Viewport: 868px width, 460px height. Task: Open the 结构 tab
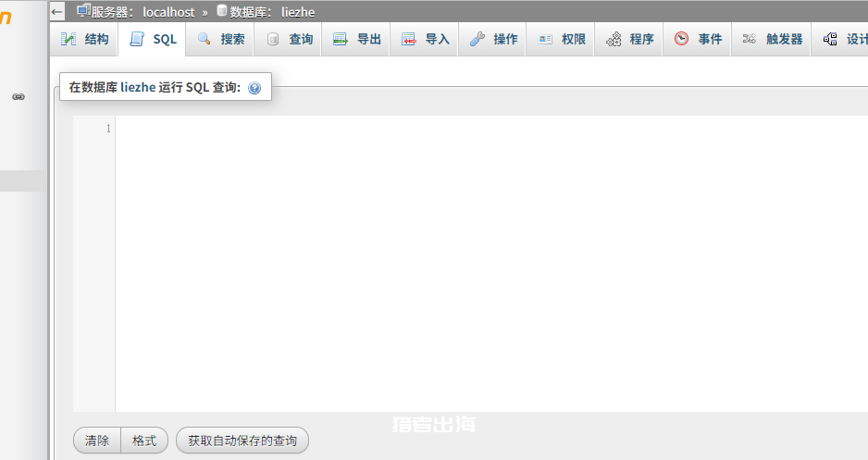(x=84, y=39)
